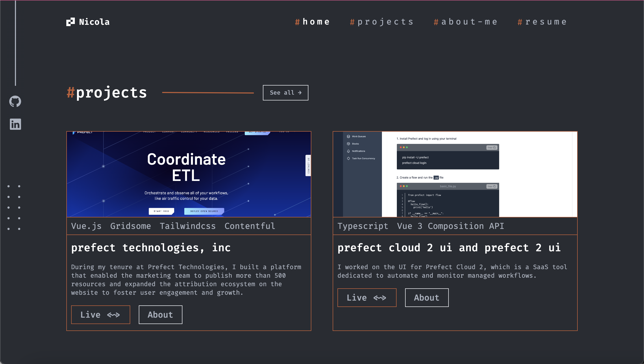The height and width of the screenshot is (364, 644).
Task: Open the Prefect Cloud 2 UI screenshot thumbnail
Action: 455,174
